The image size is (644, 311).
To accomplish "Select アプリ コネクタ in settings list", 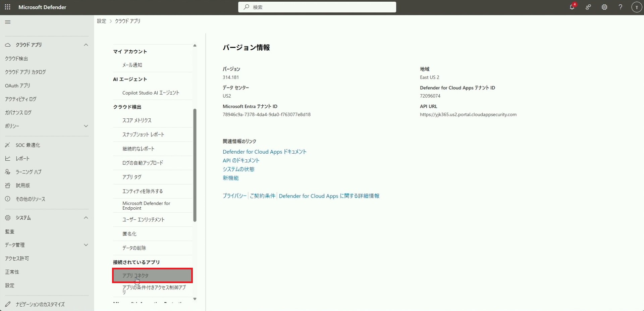I will 152,275.
